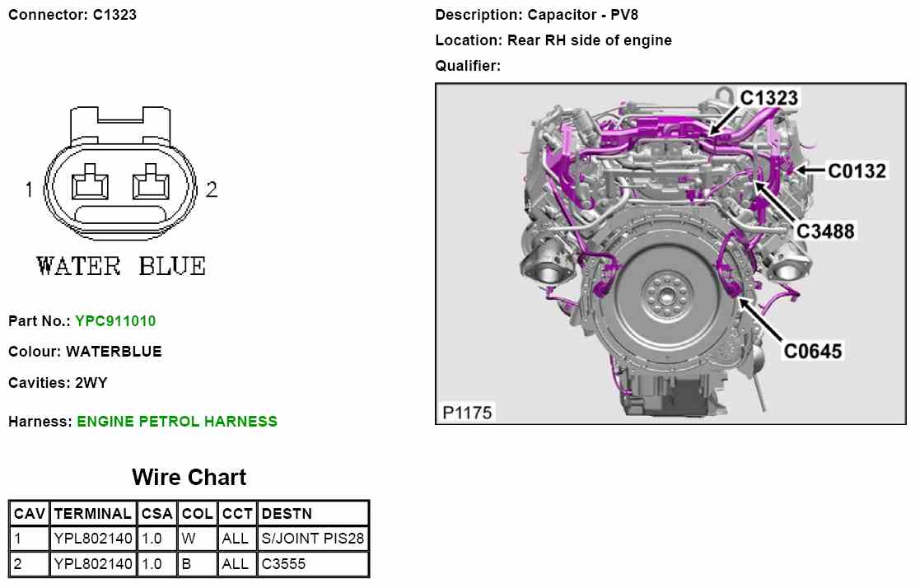Click the flywheel in the engine illustration

click(x=662, y=297)
